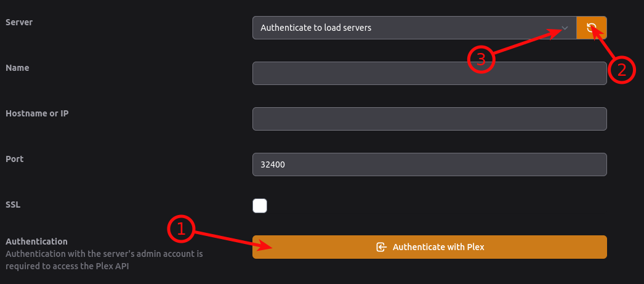Screen dimensions: 644x284
Task: Click the red circled number 2 annotation
Action: click(622, 70)
